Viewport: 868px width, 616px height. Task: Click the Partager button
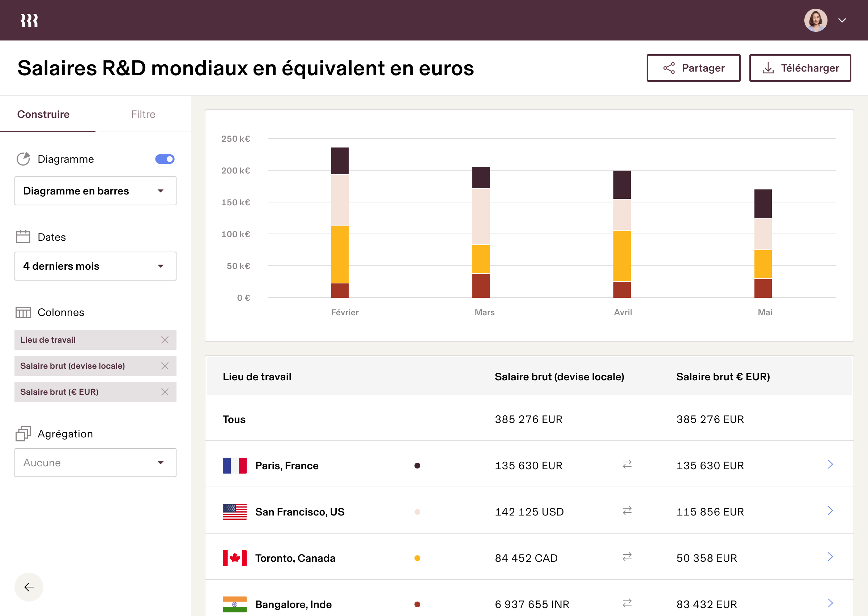pyautogui.click(x=693, y=68)
